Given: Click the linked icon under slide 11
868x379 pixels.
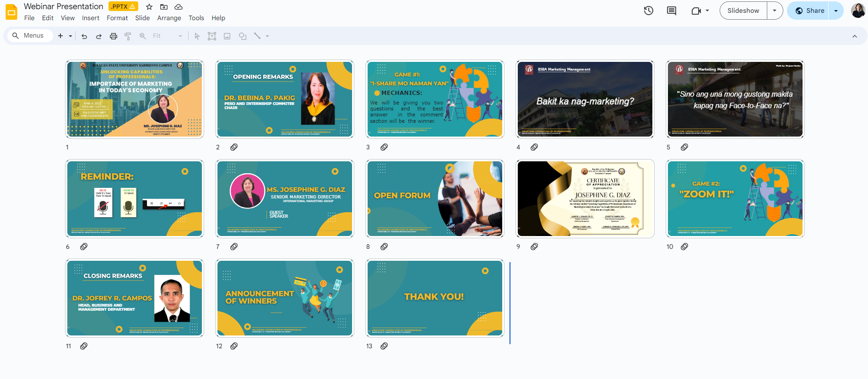Looking at the screenshot, I should pos(84,346).
